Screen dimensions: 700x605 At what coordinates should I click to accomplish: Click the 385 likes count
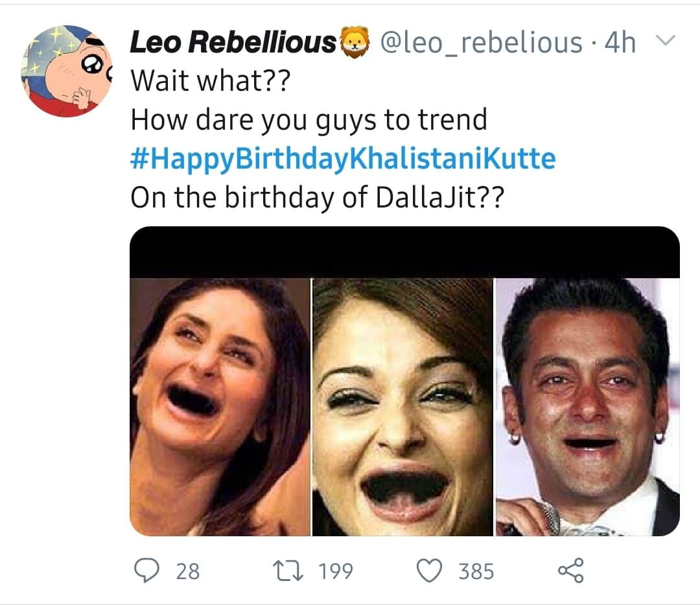coord(476,571)
